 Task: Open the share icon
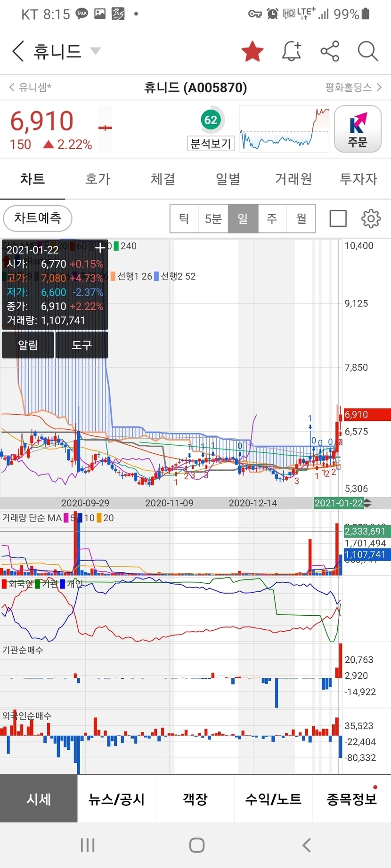330,51
